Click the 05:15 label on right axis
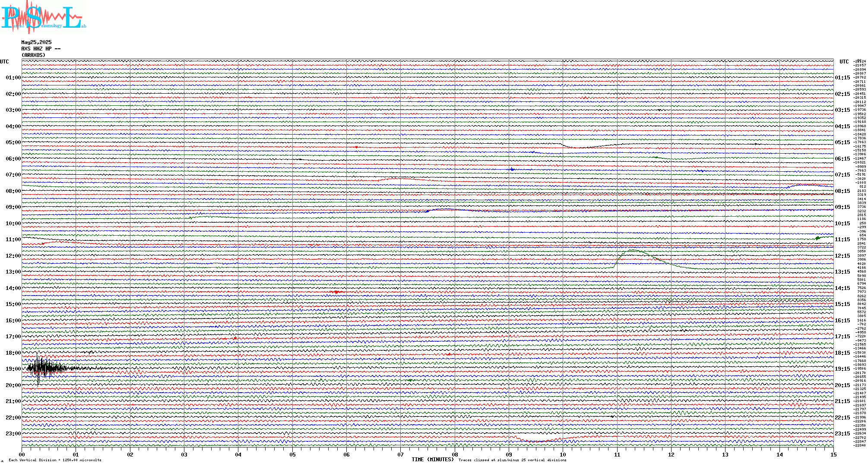Viewport: 868px width, 466px height. point(842,142)
